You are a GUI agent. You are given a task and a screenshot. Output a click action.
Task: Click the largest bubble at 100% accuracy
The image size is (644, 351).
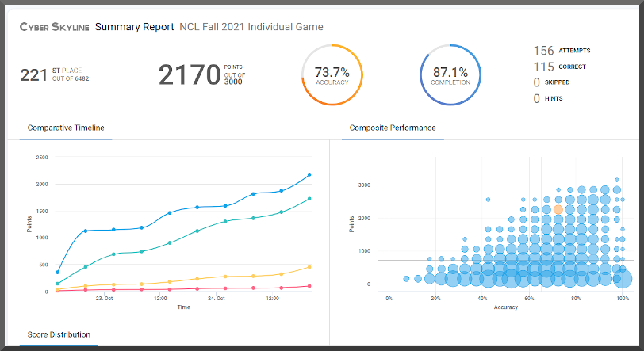click(x=620, y=278)
